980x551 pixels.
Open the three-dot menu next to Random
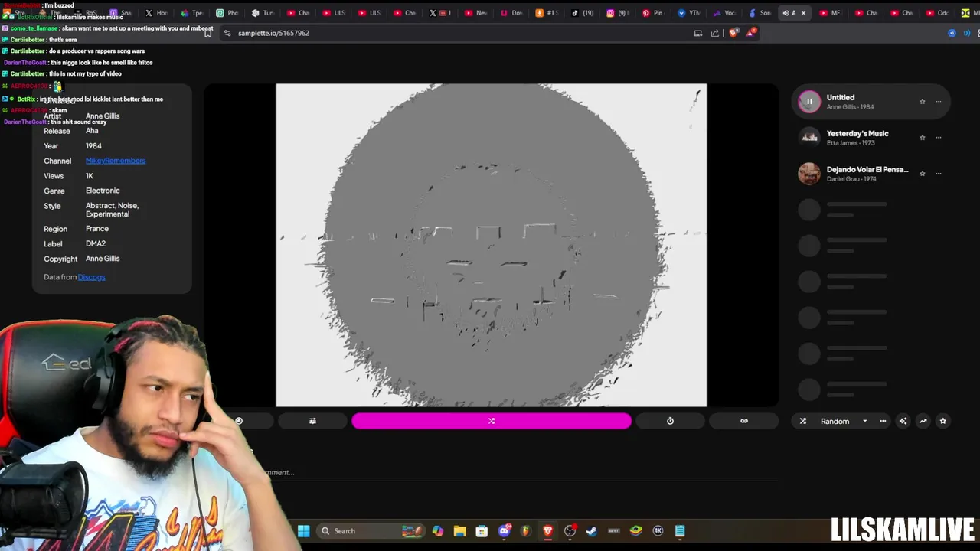tap(883, 421)
